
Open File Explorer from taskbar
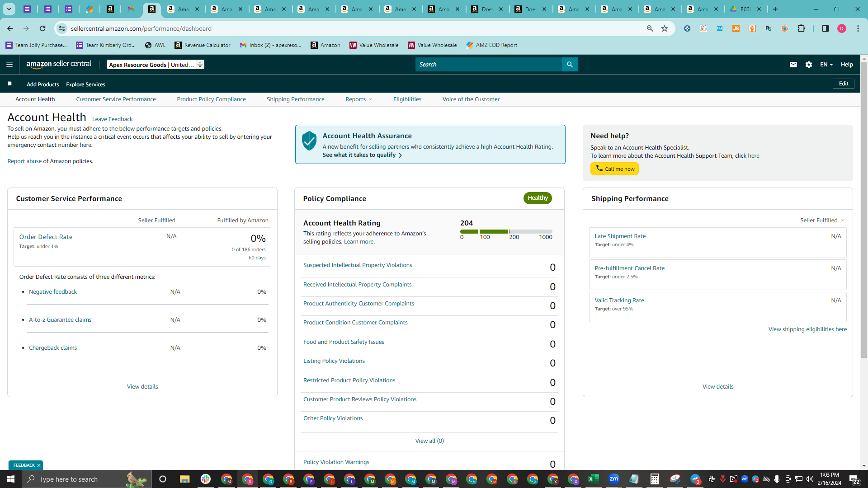pyautogui.click(x=184, y=479)
